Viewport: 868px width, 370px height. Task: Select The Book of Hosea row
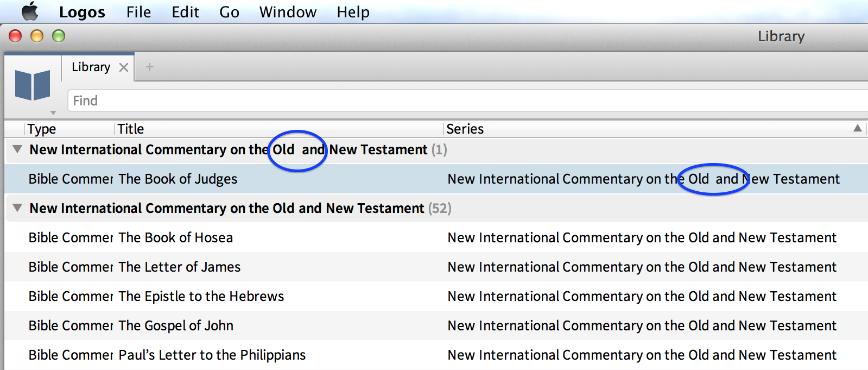click(x=436, y=237)
